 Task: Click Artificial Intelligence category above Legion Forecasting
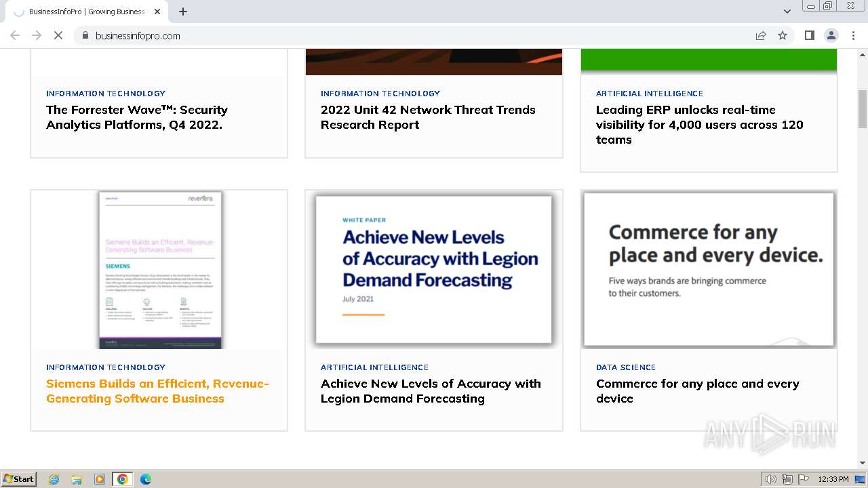374,367
